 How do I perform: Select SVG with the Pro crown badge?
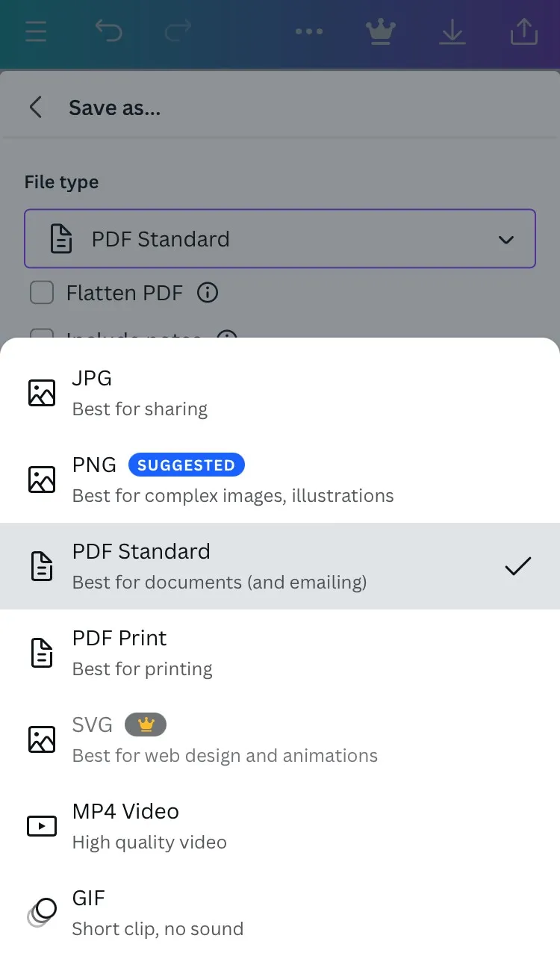[280, 739]
